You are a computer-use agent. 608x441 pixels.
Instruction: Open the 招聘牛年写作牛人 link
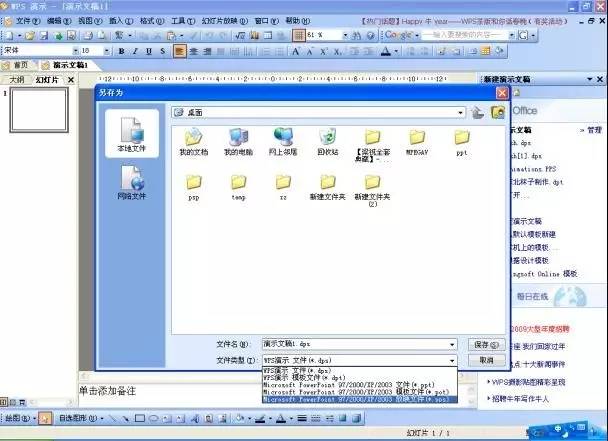tap(520, 398)
